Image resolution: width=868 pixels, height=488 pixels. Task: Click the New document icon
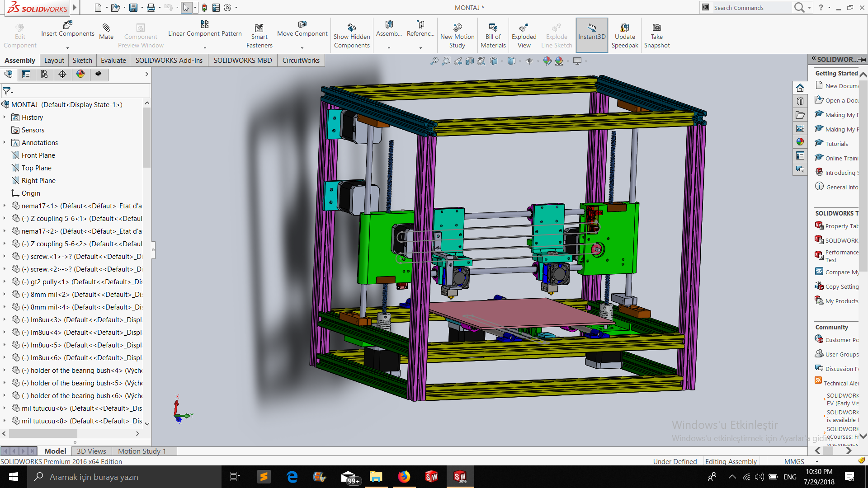[x=98, y=8]
